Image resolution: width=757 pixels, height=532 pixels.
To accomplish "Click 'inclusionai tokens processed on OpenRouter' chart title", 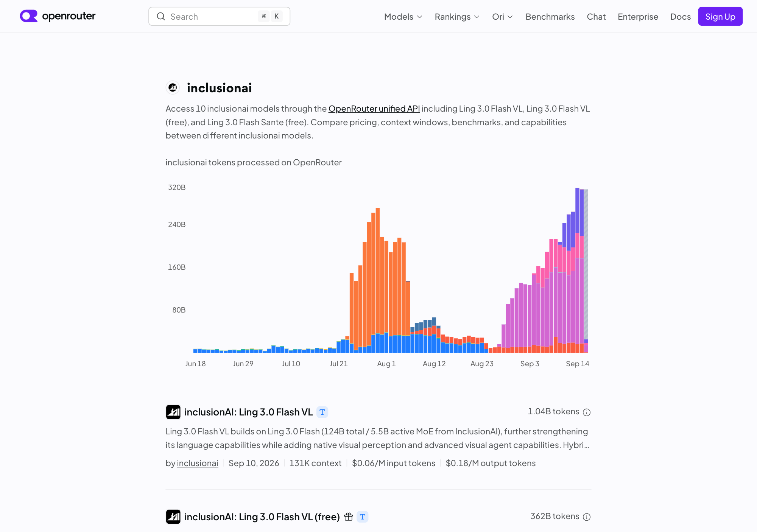I will [x=254, y=163].
